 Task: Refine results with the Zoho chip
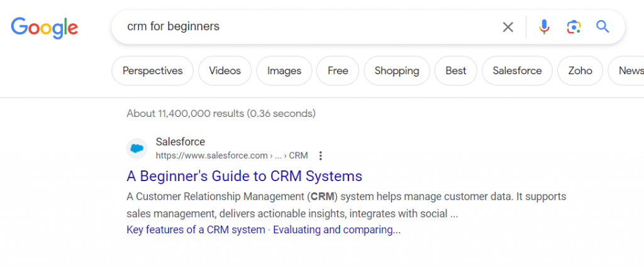pyautogui.click(x=580, y=71)
